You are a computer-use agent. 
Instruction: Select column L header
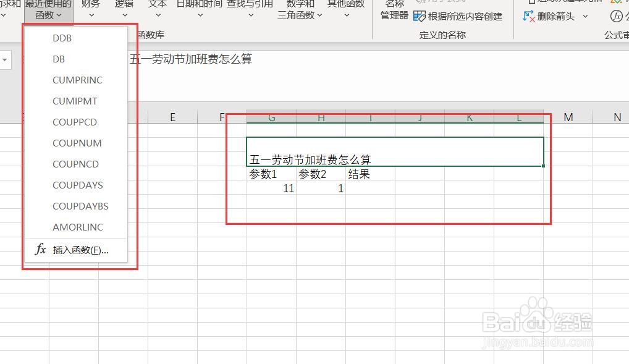(x=518, y=117)
